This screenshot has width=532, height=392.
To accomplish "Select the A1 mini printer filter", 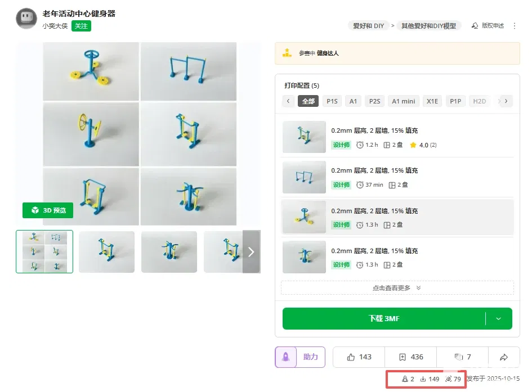I will click(x=404, y=101).
